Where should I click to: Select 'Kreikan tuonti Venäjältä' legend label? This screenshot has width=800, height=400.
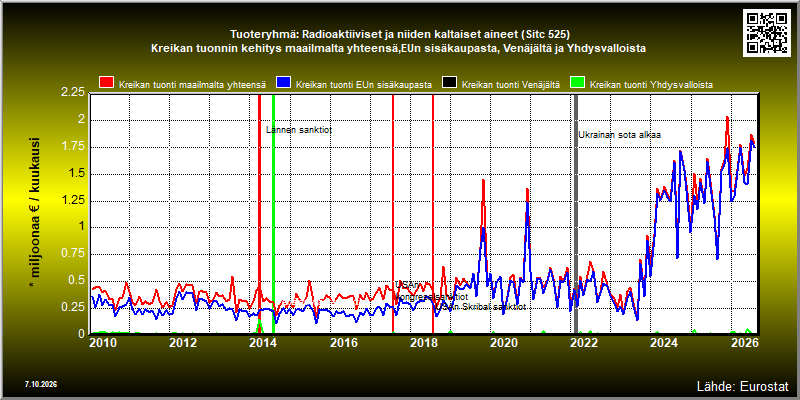[x=511, y=85]
